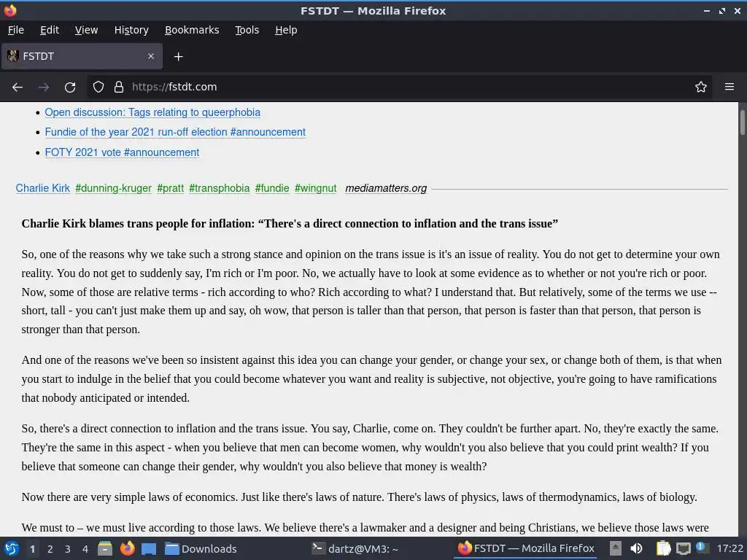Open 'Tags relating to queerphobia' discussion link
Viewport: 747px width, 560px height.
coord(152,112)
